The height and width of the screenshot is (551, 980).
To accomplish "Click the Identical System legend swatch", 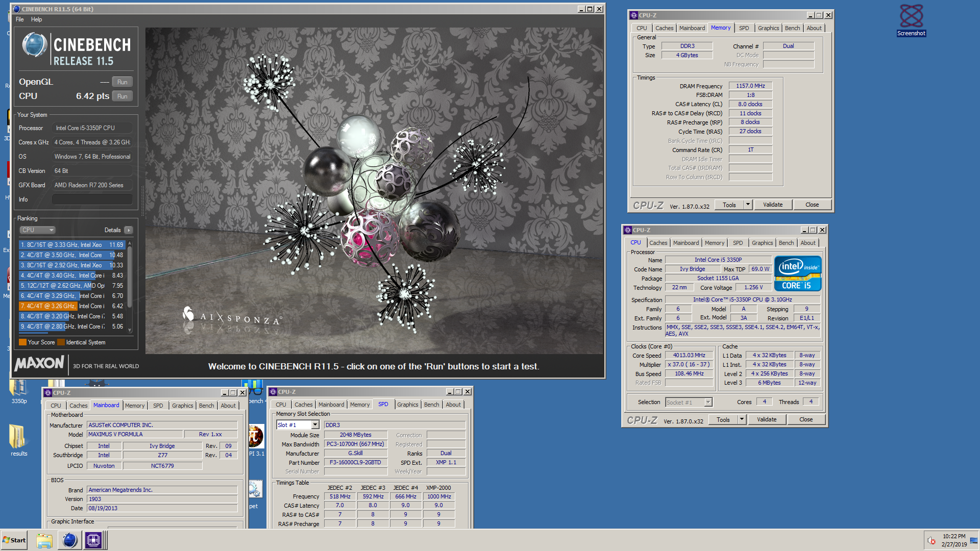I will click(61, 342).
